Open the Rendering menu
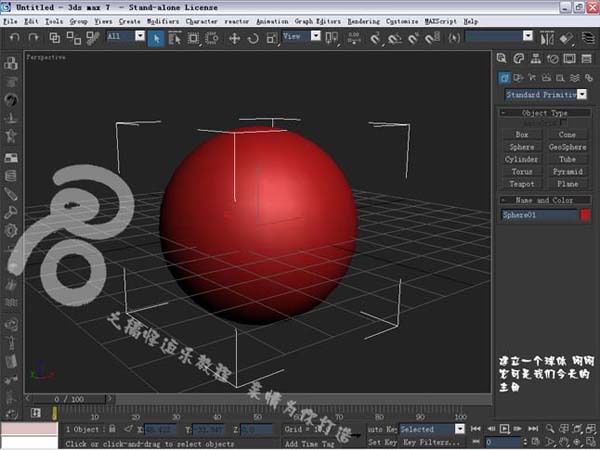Viewport: 600px width, 450px height. coord(364,21)
